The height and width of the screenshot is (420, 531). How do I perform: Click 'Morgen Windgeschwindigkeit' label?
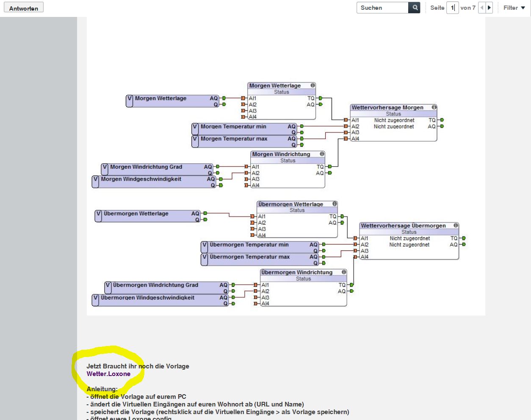pyautogui.click(x=141, y=179)
